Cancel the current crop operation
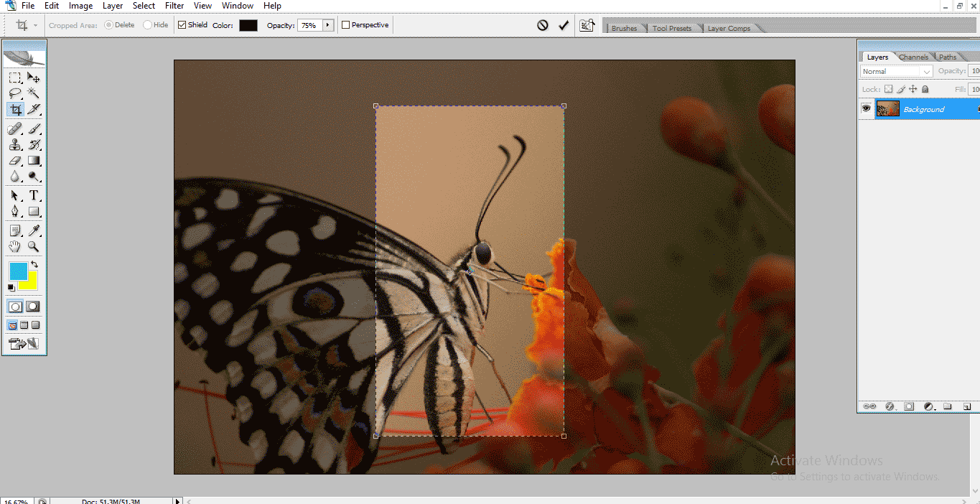This screenshot has height=504, width=980. click(x=543, y=25)
